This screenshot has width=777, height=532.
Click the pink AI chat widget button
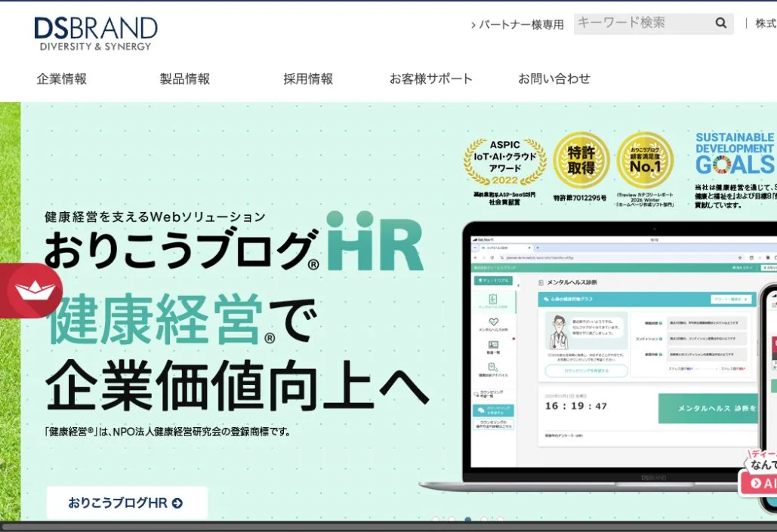click(x=758, y=482)
